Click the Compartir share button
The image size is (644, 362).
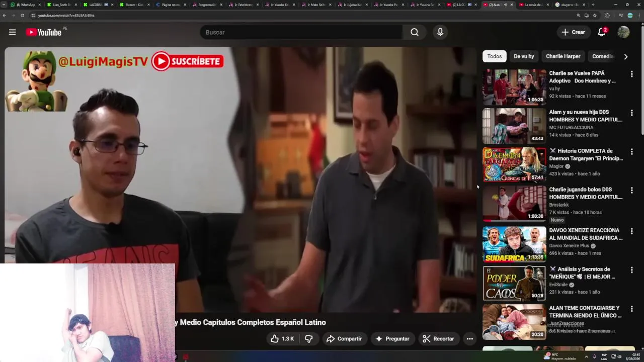[344, 339]
